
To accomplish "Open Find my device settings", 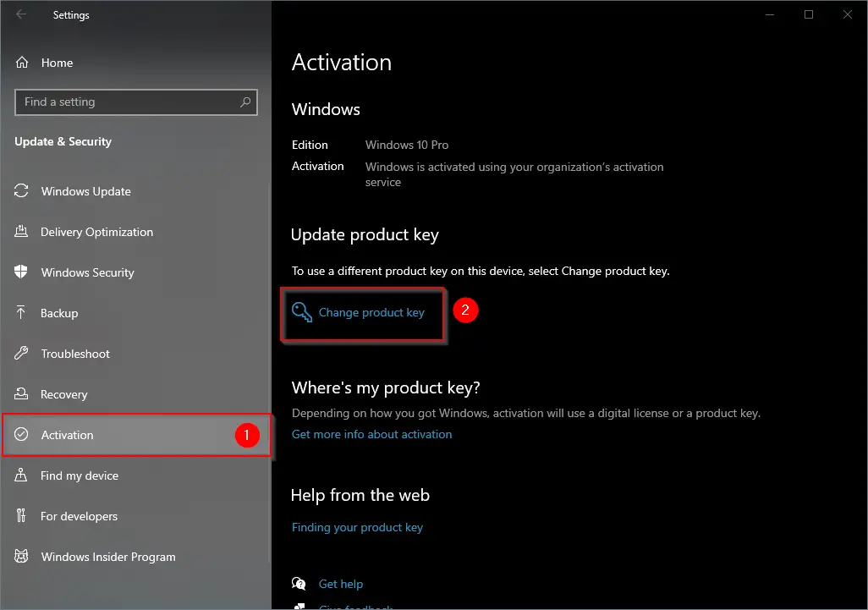I will pyautogui.click(x=135, y=475).
